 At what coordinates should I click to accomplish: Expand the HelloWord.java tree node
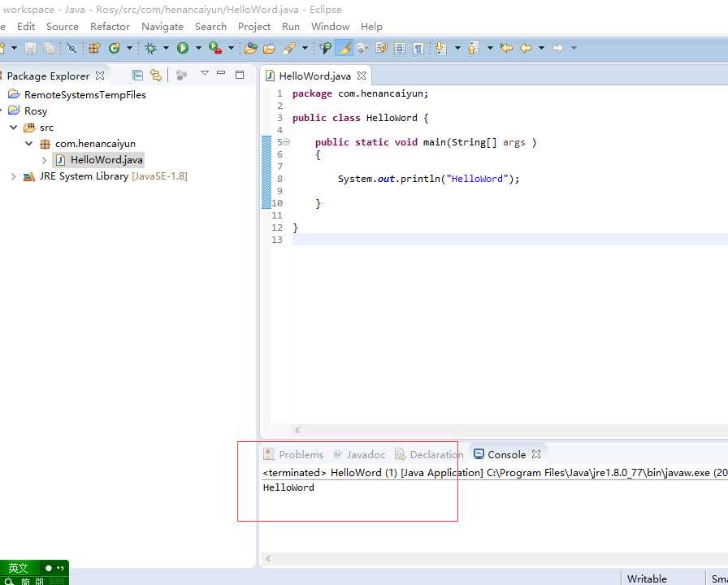coord(45,160)
